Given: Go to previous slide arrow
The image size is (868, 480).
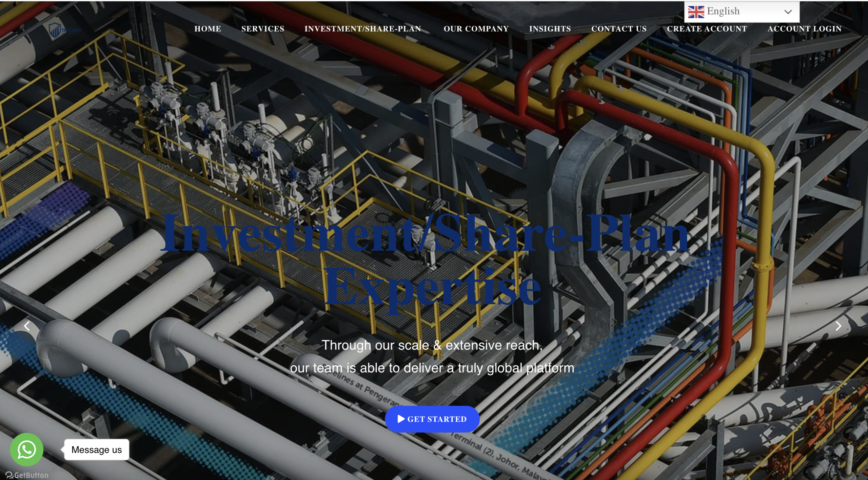Looking at the screenshot, I should pos(27,326).
